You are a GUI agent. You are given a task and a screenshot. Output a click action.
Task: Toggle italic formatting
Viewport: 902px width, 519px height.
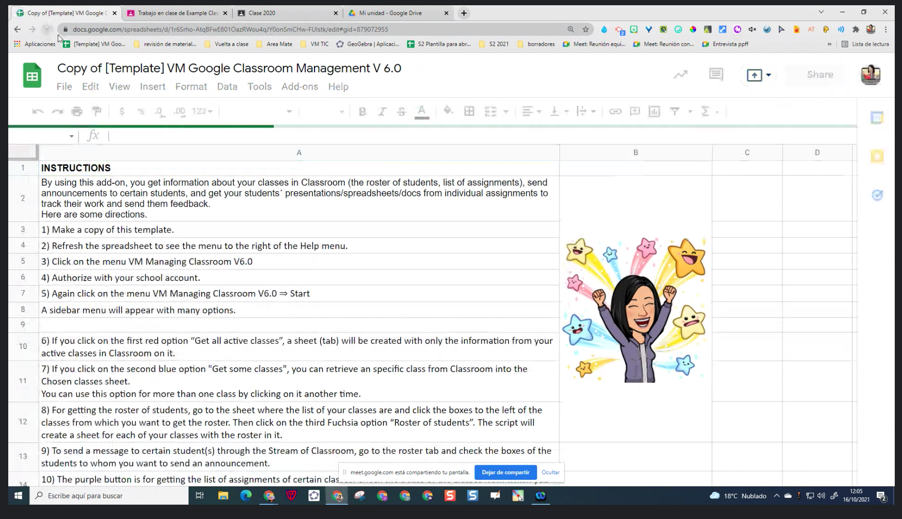click(x=382, y=112)
